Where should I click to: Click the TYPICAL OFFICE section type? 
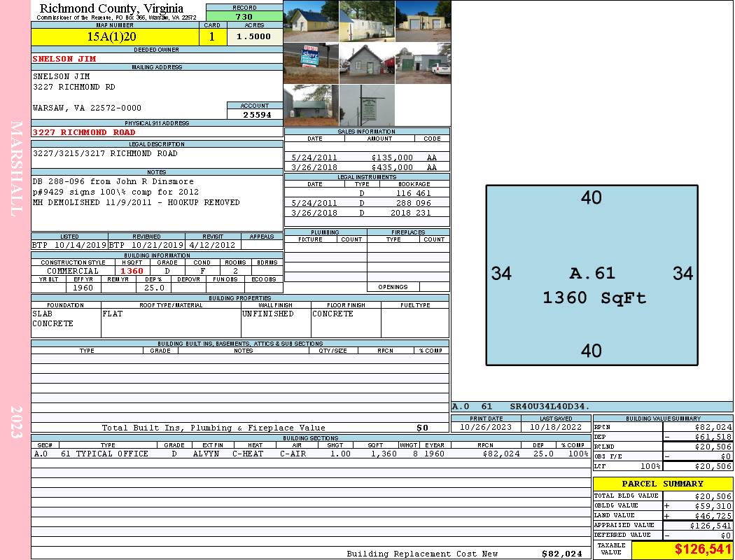pos(112,454)
